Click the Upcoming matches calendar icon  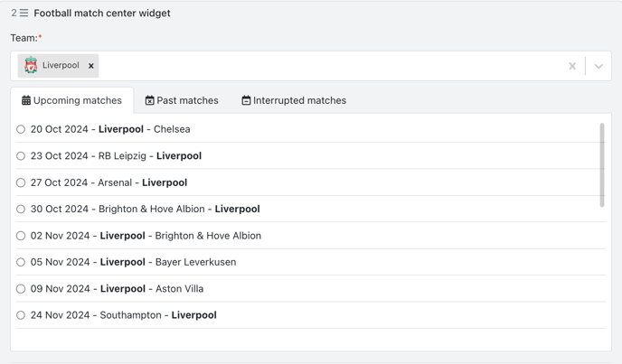[26, 100]
